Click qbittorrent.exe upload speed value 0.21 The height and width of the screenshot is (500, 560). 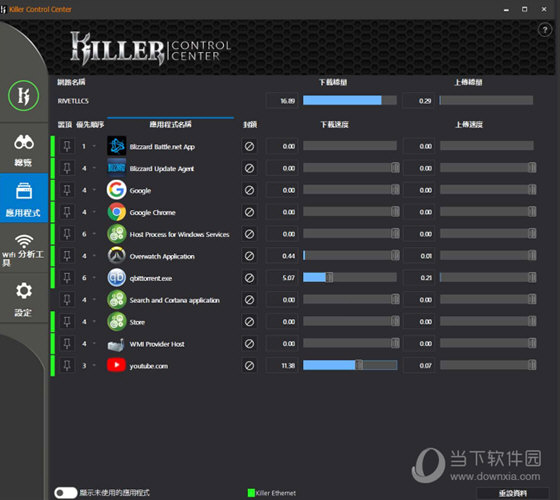(x=419, y=278)
